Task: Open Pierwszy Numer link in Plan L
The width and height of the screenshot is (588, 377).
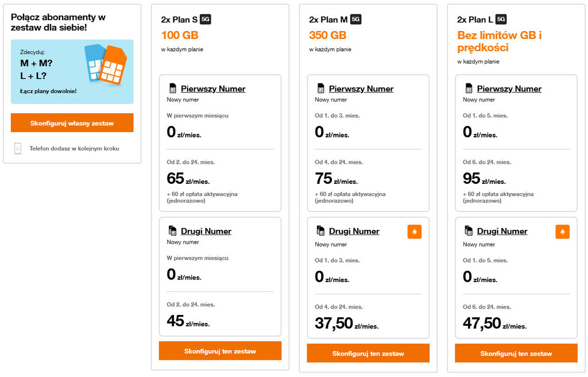Action: pyautogui.click(x=509, y=89)
